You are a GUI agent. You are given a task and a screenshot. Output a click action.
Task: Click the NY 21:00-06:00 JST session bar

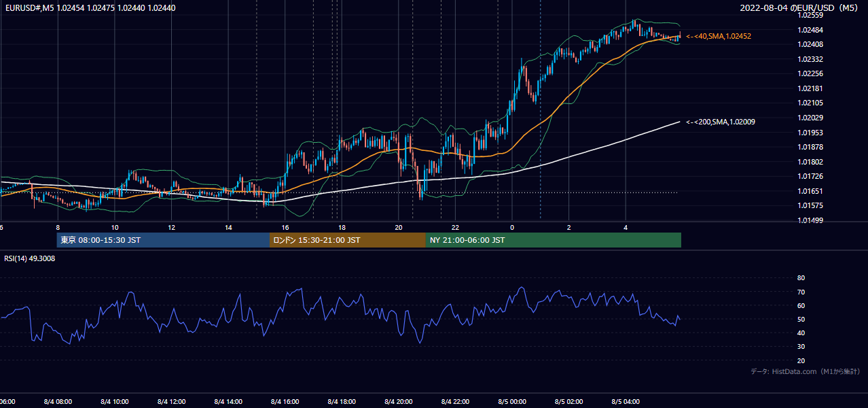(x=554, y=240)
